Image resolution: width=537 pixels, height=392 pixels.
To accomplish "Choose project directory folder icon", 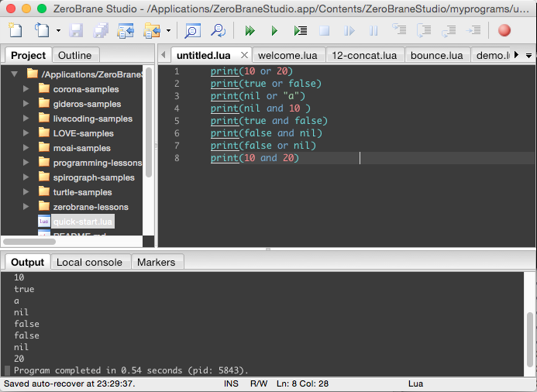I will (152, 30).
